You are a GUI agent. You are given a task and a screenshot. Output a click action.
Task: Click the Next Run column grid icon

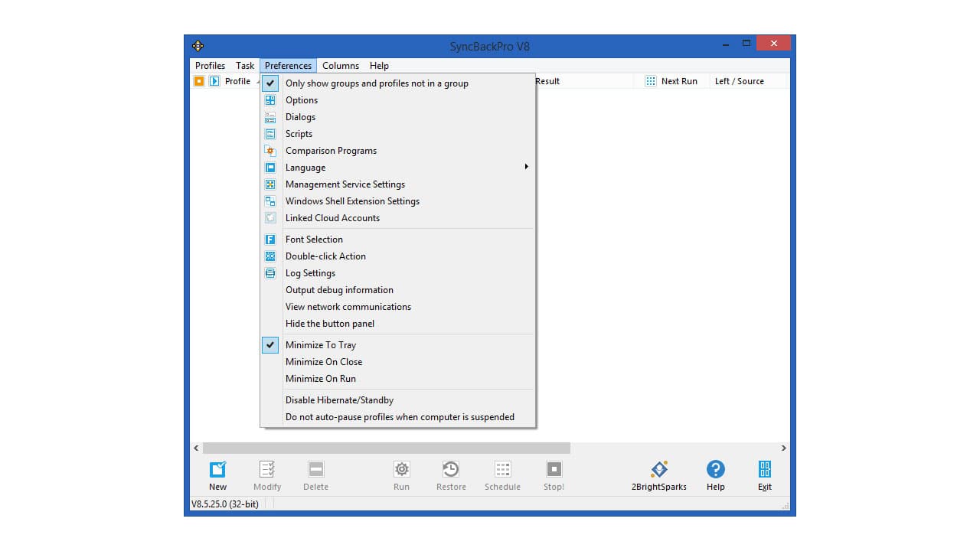coord(650,81)
